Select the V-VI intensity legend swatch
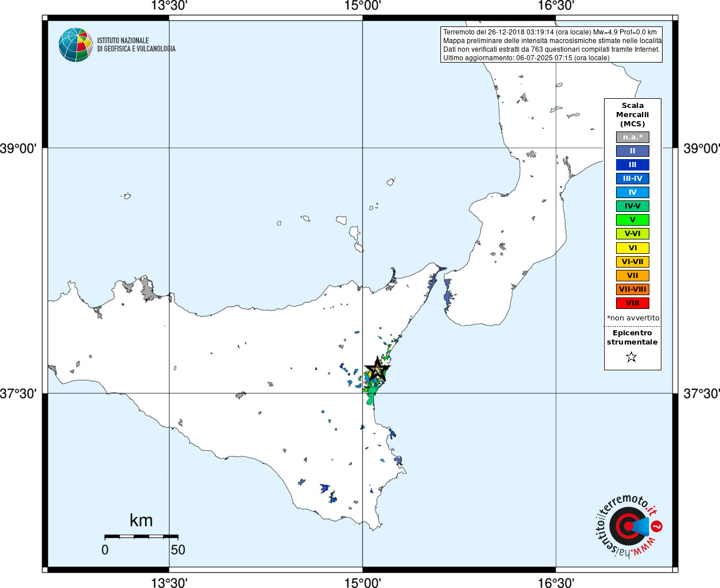Viewport: 720px width, 588px height. click(x=633, y=234)
